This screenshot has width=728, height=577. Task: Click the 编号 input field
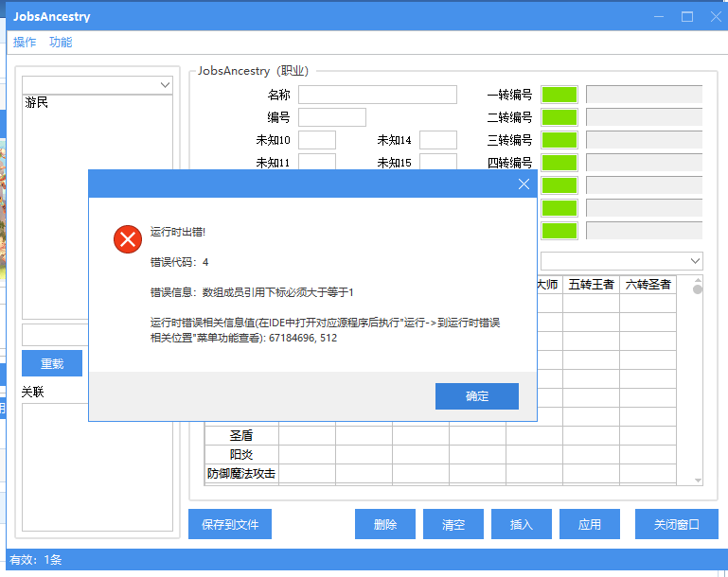pos(331,117)
